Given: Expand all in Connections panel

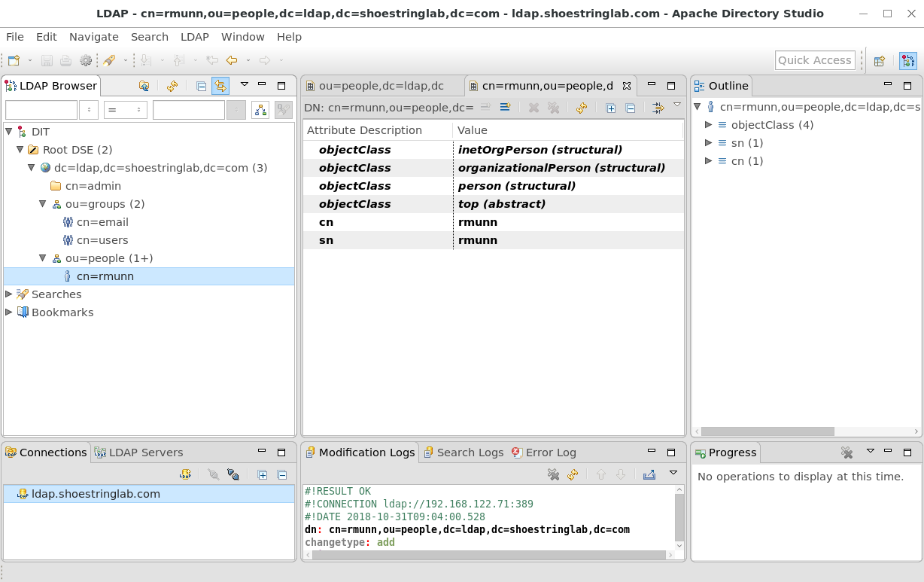Looking at the screenshot, I should (263, 474).
